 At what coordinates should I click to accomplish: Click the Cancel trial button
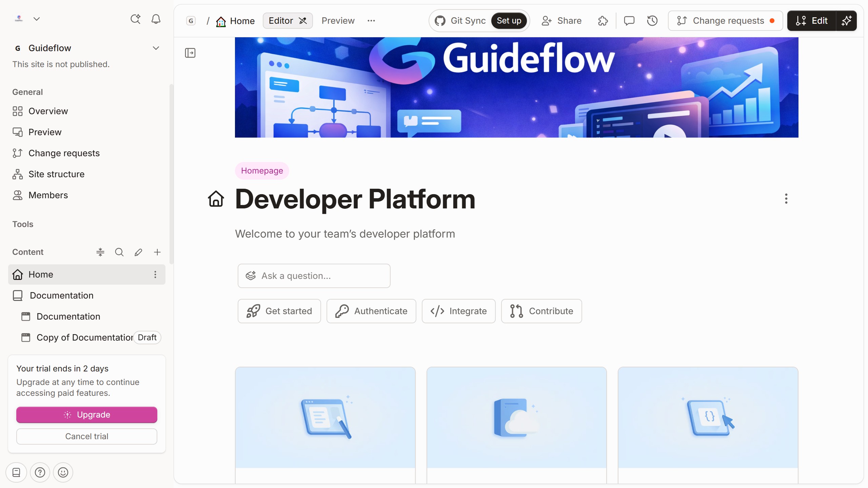[87, 436]
